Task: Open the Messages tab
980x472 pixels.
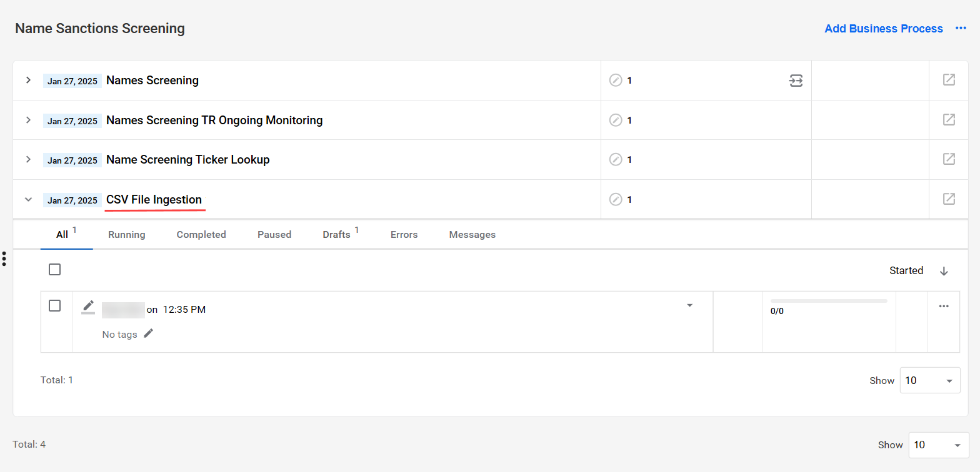Action: click(x=472, y=235)
